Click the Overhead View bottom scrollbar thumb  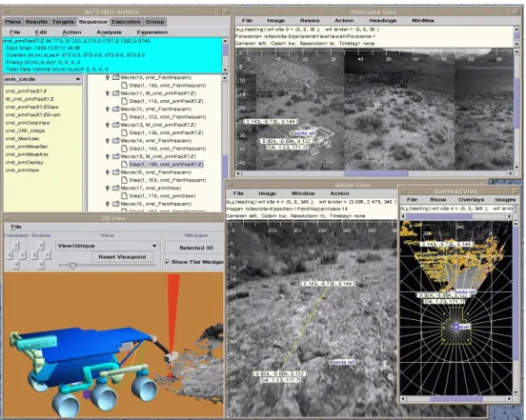coord(455,398)
